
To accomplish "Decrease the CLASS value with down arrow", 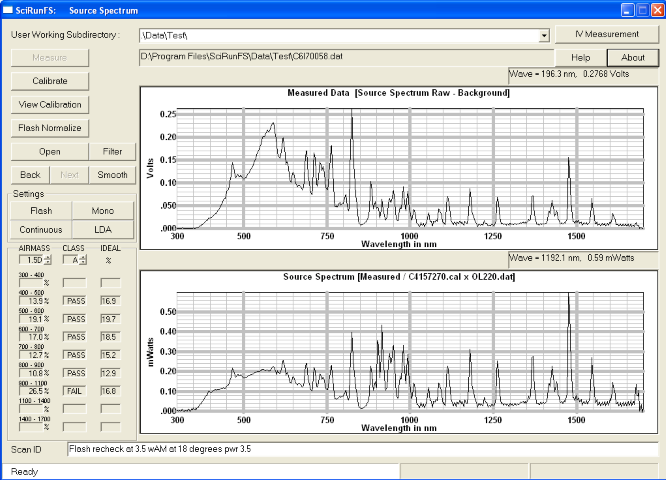I will (85, 263).
